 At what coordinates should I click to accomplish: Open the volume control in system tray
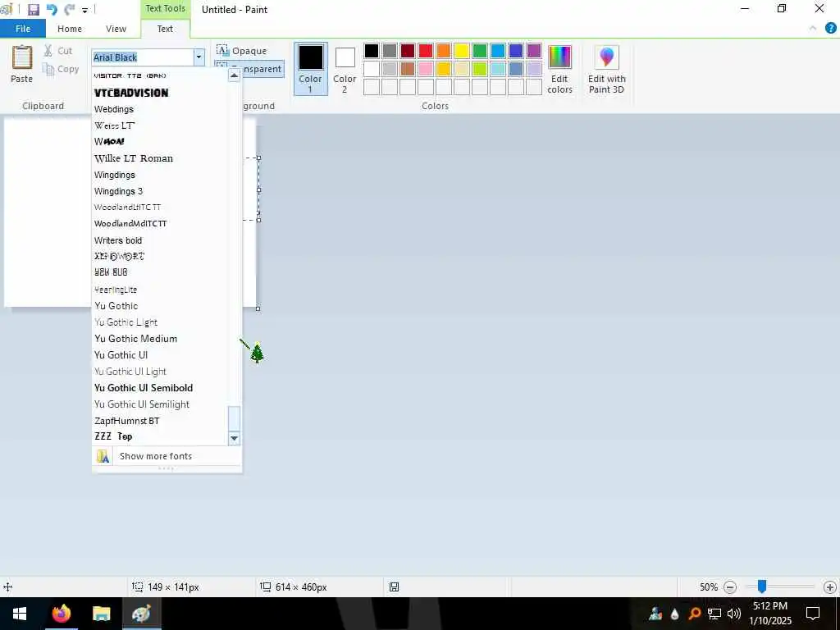[734, 614]
